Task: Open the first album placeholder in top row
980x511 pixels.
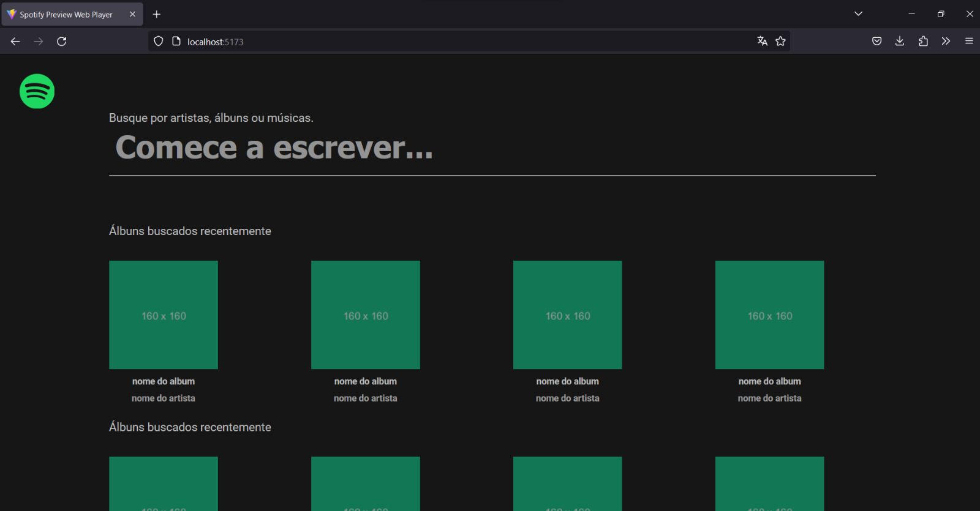Action: click(x=164, y=315)
